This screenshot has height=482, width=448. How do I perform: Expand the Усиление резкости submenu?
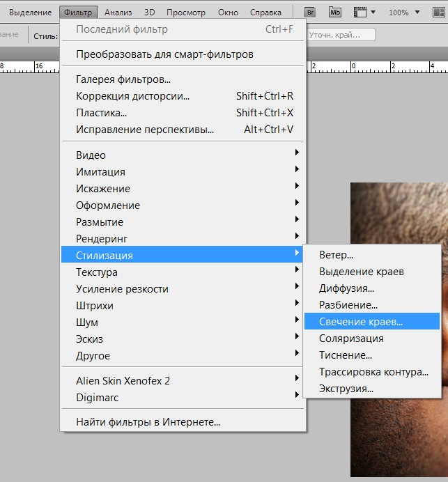pos(182,289)
